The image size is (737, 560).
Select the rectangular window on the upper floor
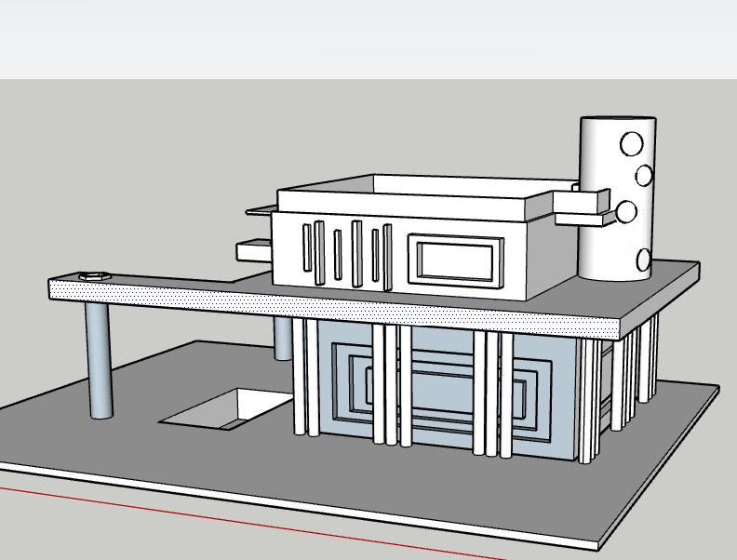(455, 260)
